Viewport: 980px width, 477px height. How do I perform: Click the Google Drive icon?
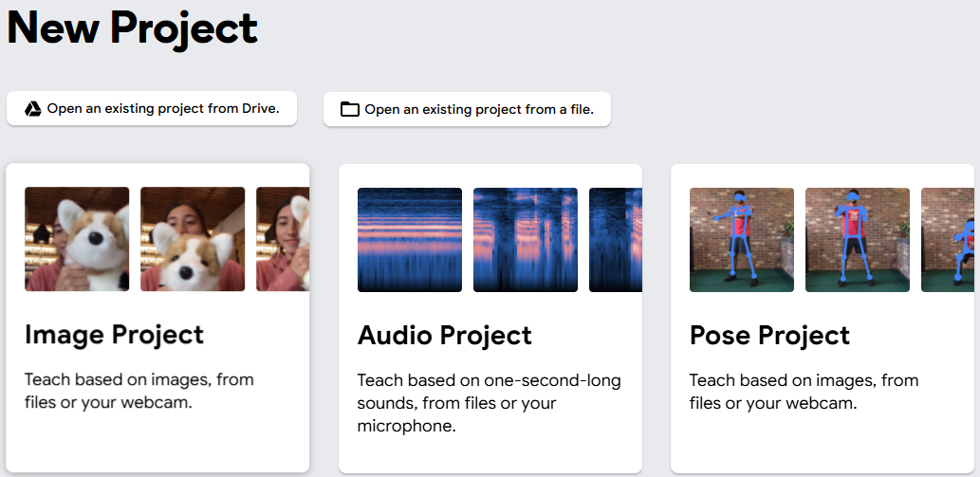tap(33, 108)
